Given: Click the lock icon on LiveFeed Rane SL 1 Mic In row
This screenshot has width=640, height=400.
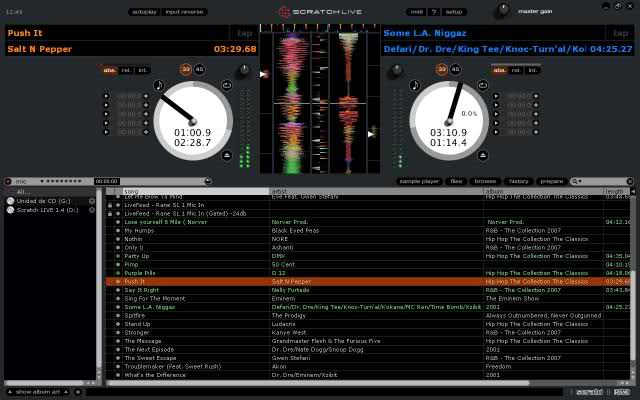Looking at the screenshot, I should point(110,205).
